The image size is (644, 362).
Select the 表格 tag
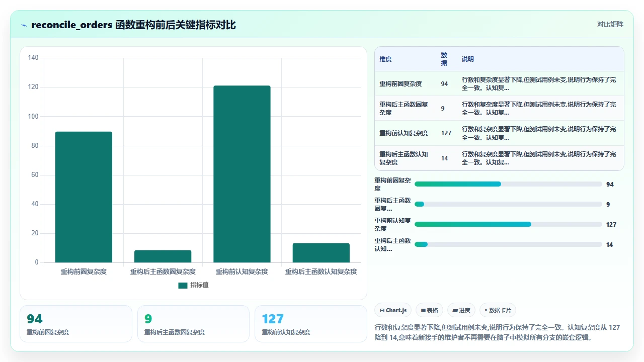[429, 310]
